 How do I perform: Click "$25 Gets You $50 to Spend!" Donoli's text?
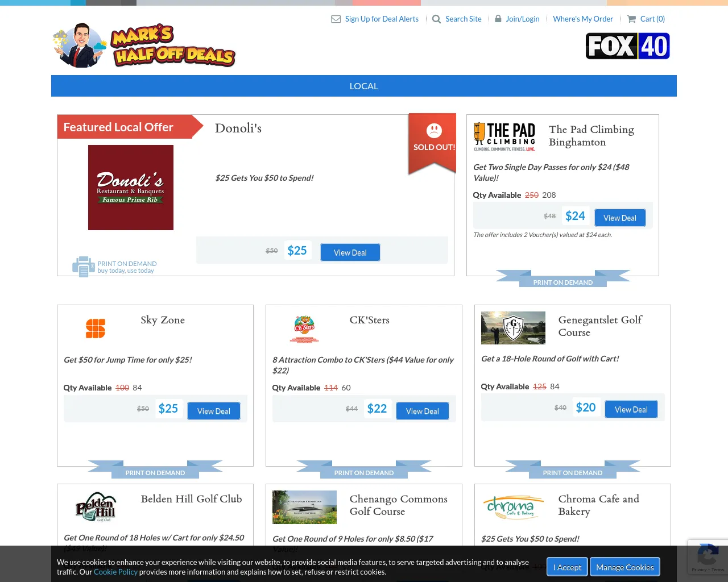pos(264,178)
